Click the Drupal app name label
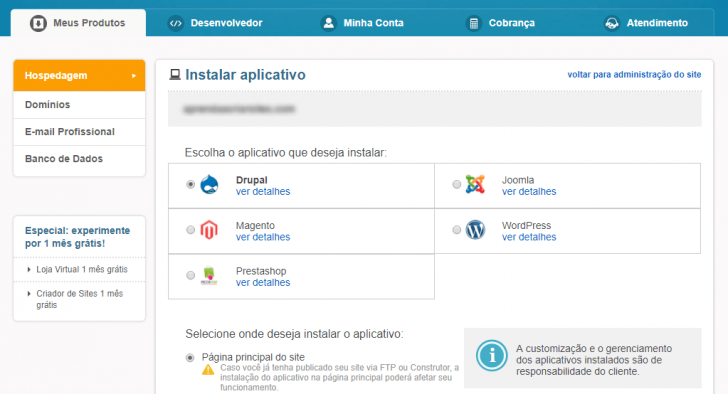 coord(252,180)
